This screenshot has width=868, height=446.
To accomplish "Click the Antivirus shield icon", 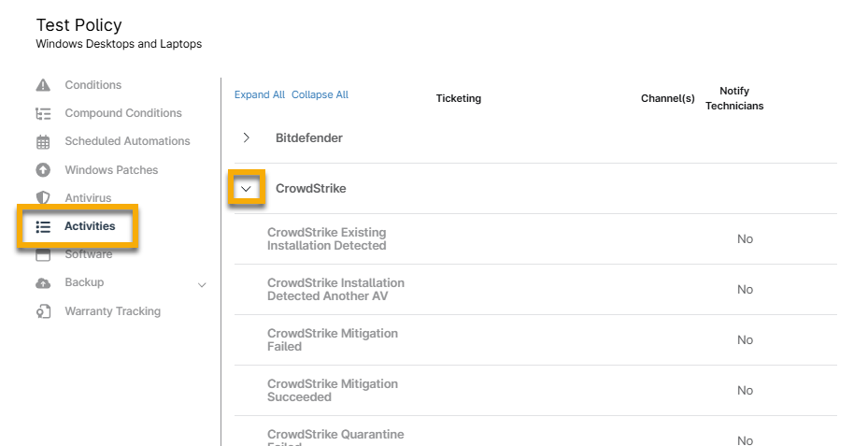I will tap(43, 198).
